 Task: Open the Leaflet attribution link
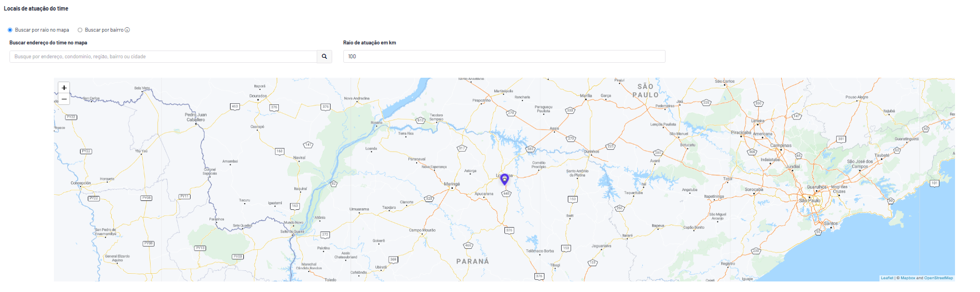887,278
